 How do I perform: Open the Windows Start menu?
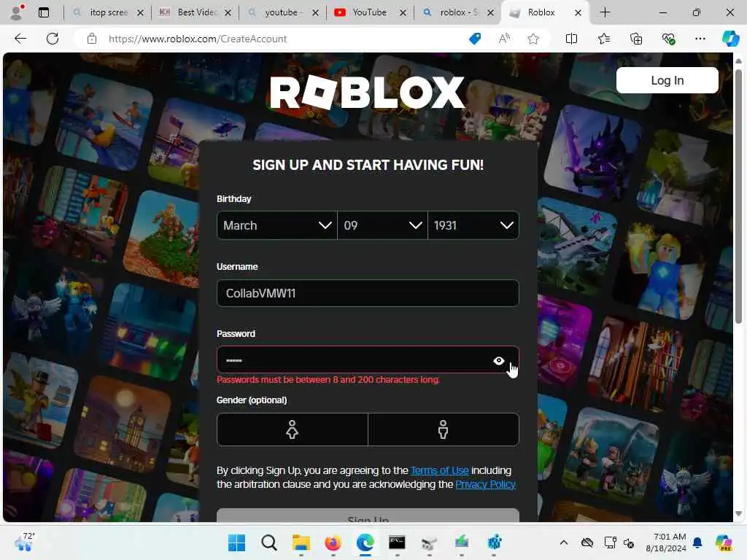click(236, 542)
